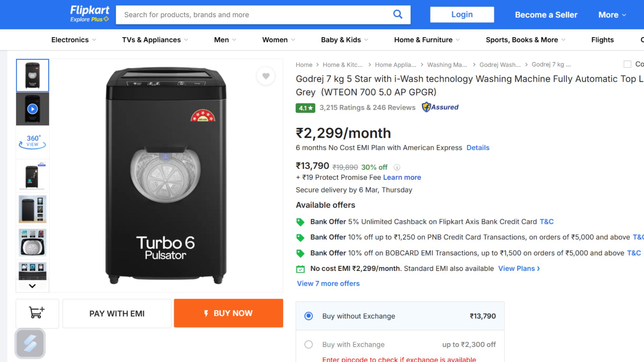Go to Home breadcrumb
This screenshot has width=644, height=362.
click(304, 65)
